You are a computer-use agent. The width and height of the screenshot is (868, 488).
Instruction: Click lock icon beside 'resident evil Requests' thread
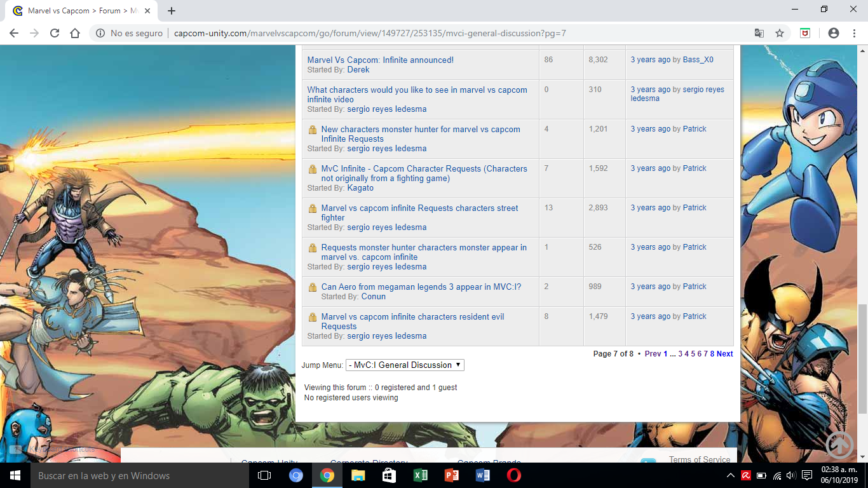[313, 317]
